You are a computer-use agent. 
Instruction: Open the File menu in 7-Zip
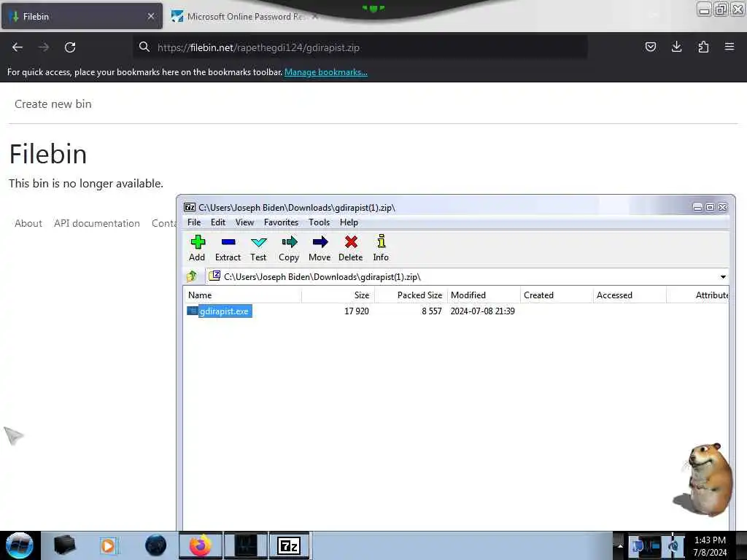click(x=194, y=222)
